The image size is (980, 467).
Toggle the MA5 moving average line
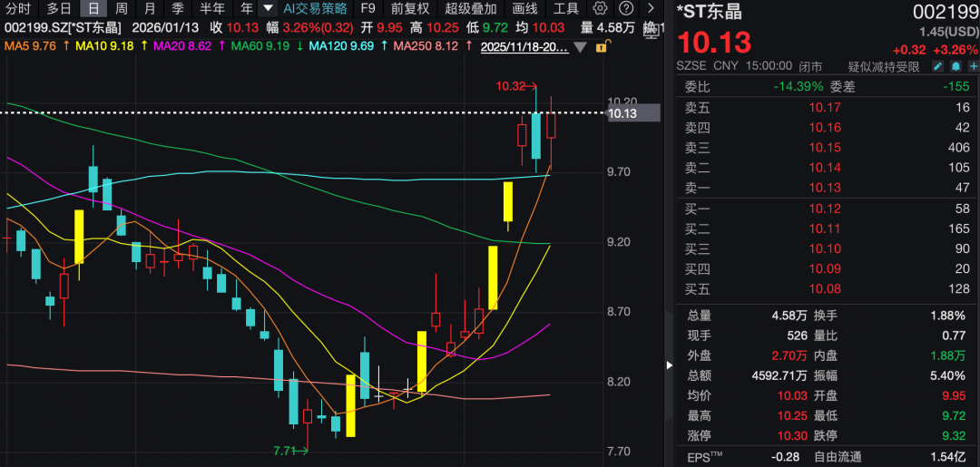[31, 45]
